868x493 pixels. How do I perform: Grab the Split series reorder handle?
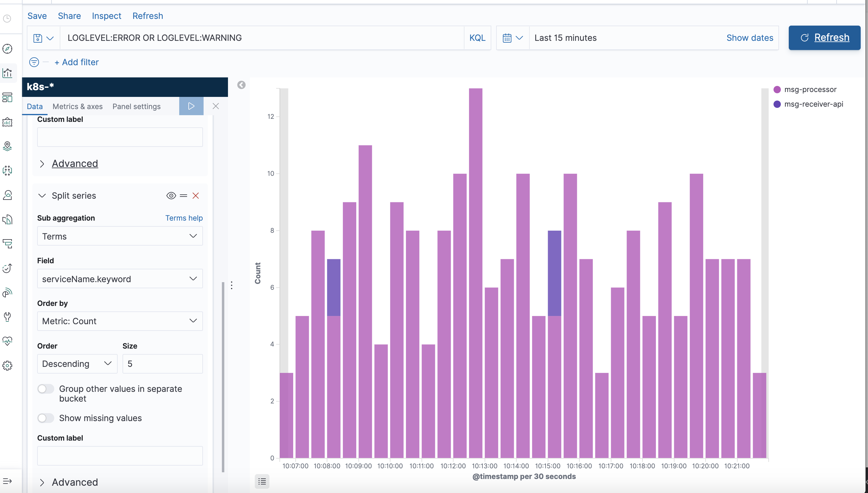pos(183,196)
